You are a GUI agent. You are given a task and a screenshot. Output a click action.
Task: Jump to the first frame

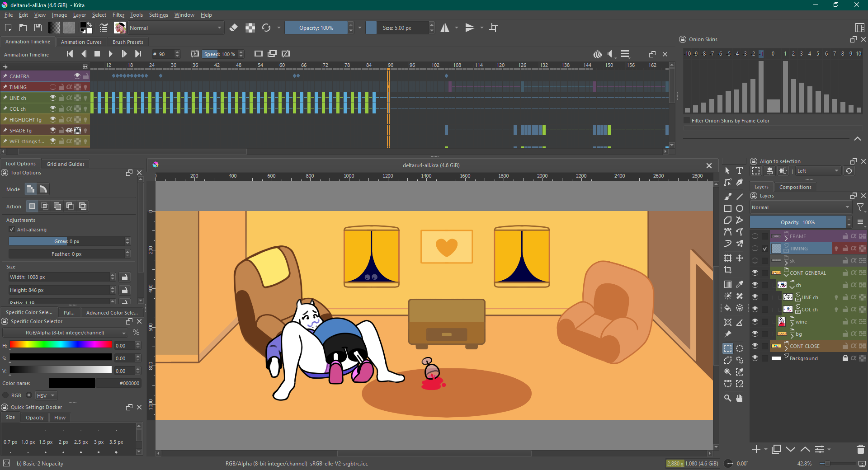[70, 54]
